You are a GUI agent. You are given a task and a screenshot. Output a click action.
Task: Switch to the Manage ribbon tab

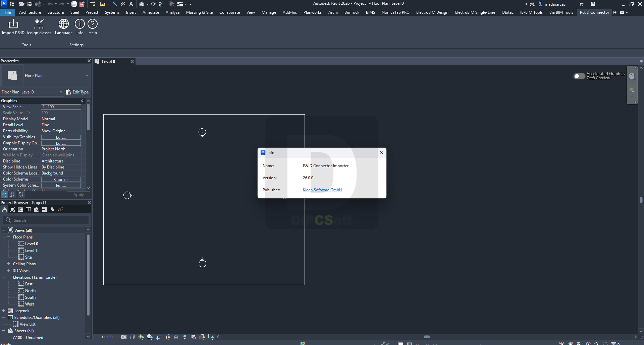[x=269, y=12]
